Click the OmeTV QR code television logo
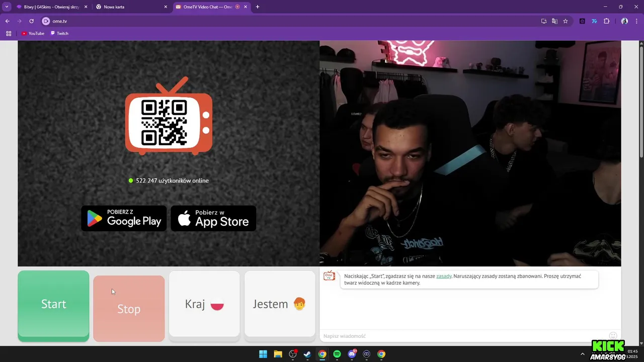 pyautogui.click(x=169, y=116)
